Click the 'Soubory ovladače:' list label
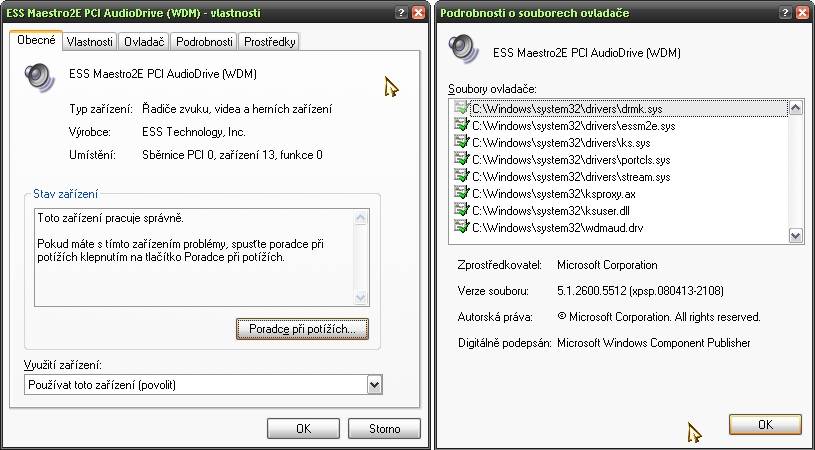This screenshot has width=815, height=450. click(x=492, y=89)
